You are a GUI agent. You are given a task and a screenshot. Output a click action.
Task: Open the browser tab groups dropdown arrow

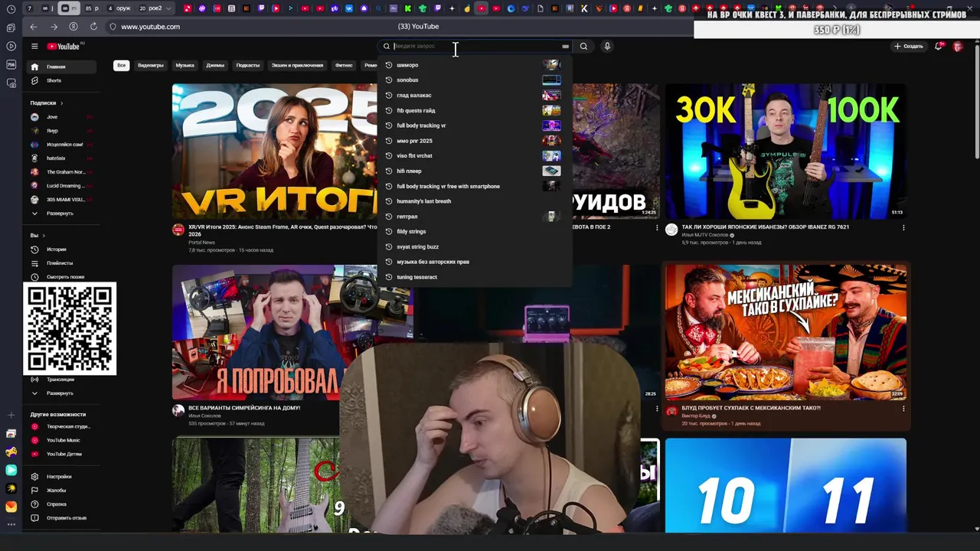click(x=169, y=9)
